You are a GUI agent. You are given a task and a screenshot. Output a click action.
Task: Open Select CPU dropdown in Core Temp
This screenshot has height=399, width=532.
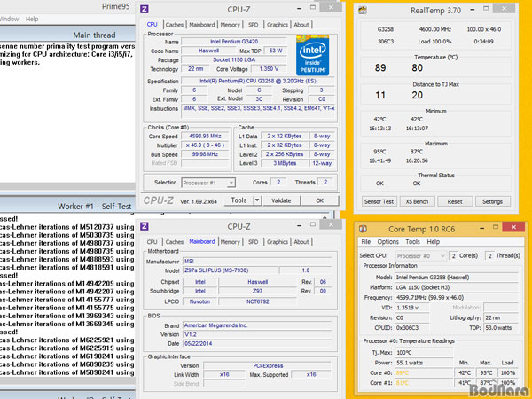tap(420, 256)
